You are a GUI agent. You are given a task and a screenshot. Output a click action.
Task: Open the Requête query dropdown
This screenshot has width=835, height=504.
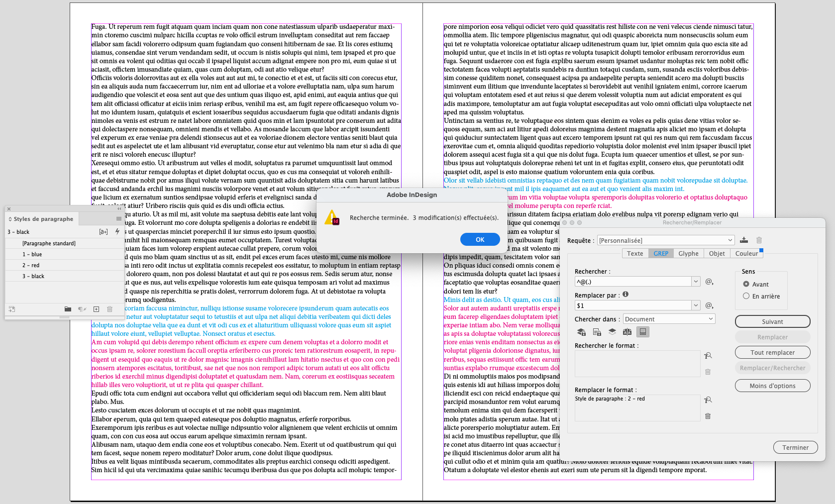(x=665, y=240)
